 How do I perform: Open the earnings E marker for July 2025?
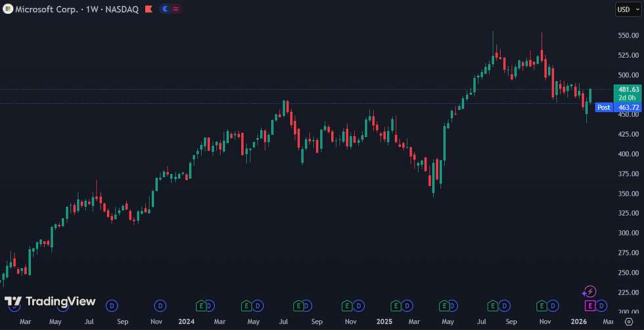[x=493, y=305]
